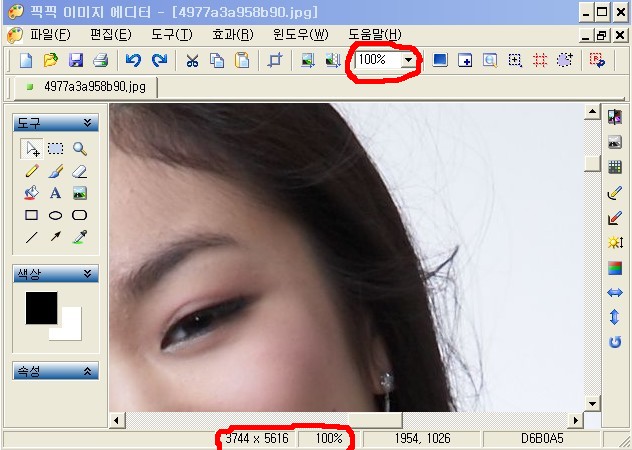Click the region capture icon

tap(515, 61)
